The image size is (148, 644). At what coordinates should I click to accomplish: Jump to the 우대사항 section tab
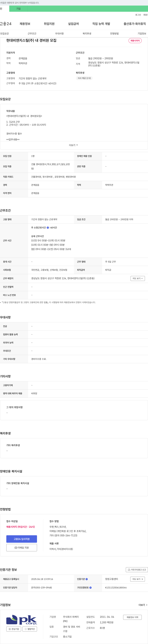(59, 34)
